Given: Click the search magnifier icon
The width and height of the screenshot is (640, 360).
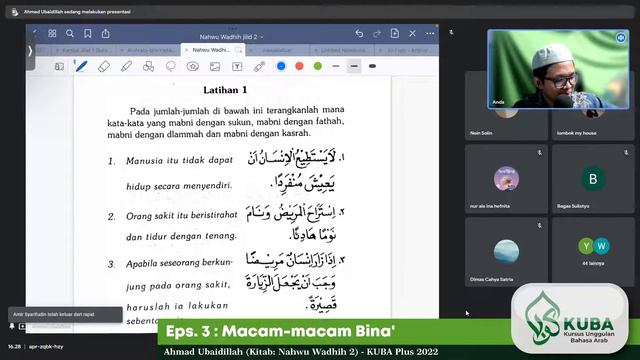Looking at the screenshot, I should click(x=70, y=33).
